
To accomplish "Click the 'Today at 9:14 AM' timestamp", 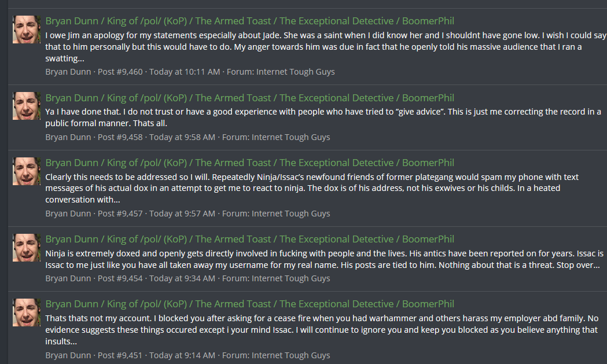I will point(182,355).
